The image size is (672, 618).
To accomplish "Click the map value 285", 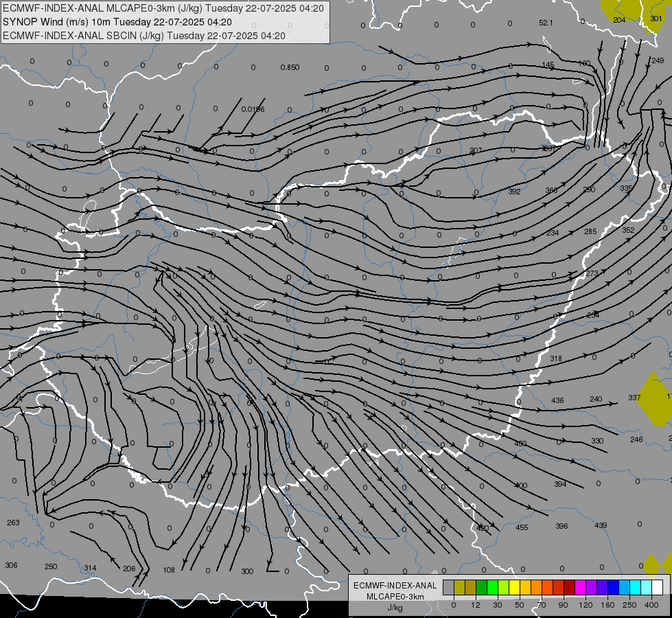I will 590,231.
